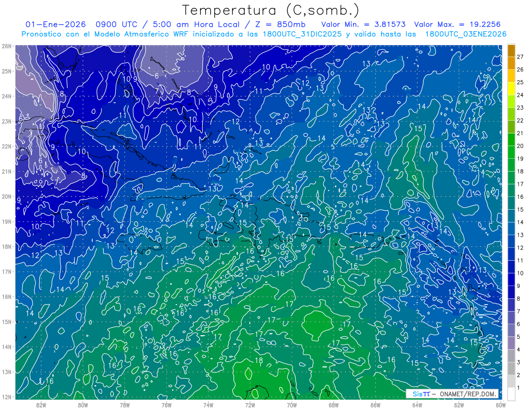Click the '60W' longitude axis label

pyautogui.click(x=501, y=405)
